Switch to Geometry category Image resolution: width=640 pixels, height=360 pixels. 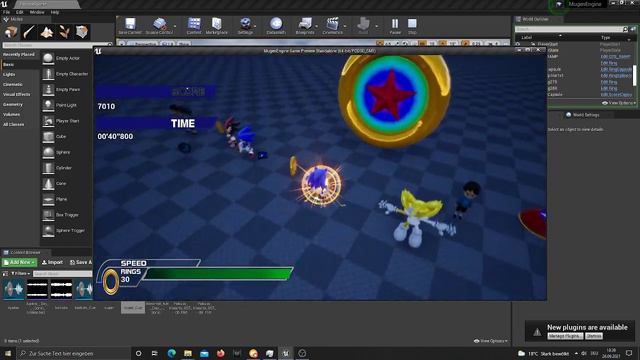[19, 104]
